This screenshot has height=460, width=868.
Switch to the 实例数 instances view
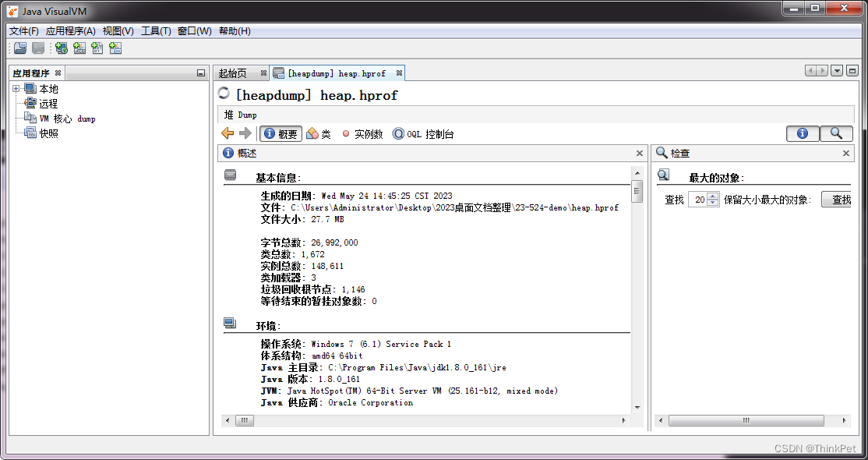point(362,133)
